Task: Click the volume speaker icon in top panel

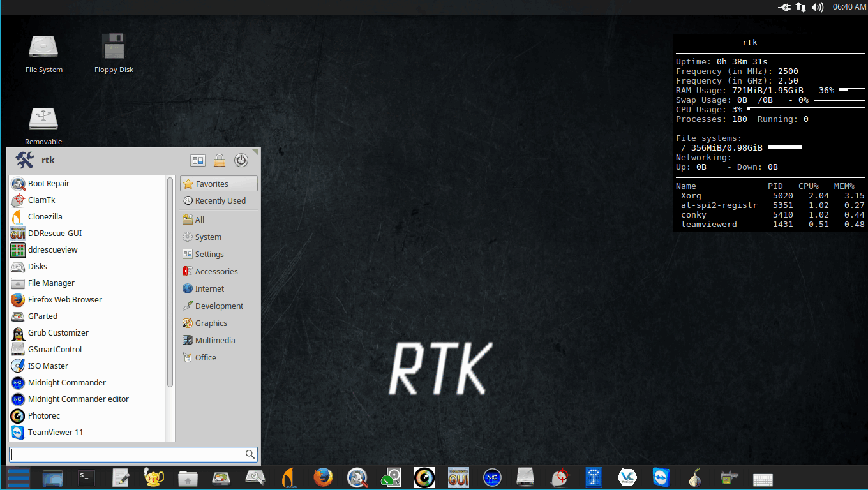Action: tap(817, 7)
